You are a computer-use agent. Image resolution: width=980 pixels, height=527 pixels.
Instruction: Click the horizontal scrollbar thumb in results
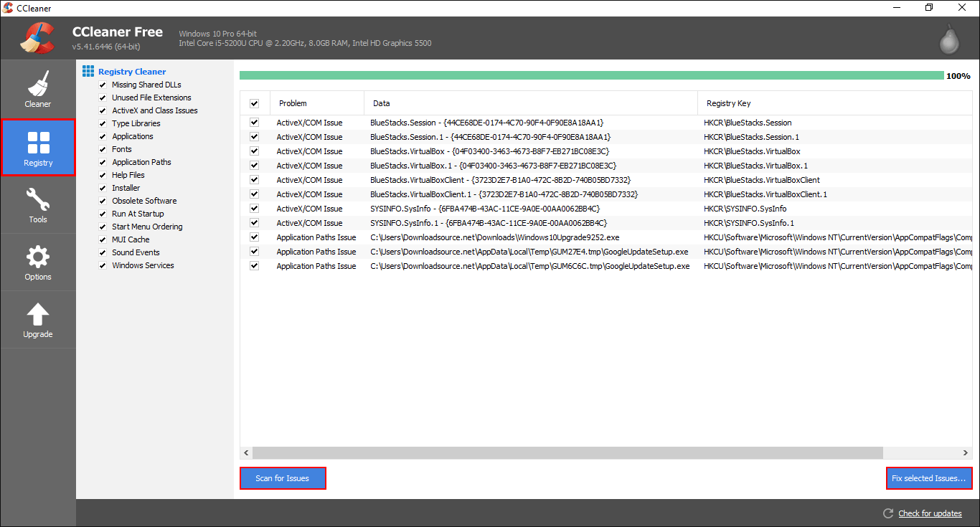pos(567,452)
